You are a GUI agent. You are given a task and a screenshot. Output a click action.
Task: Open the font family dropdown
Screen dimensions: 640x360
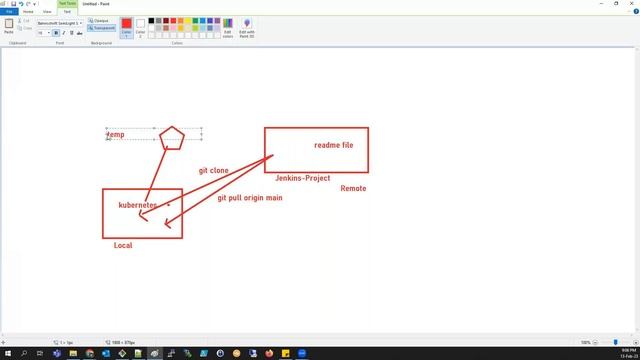(80, 23)
